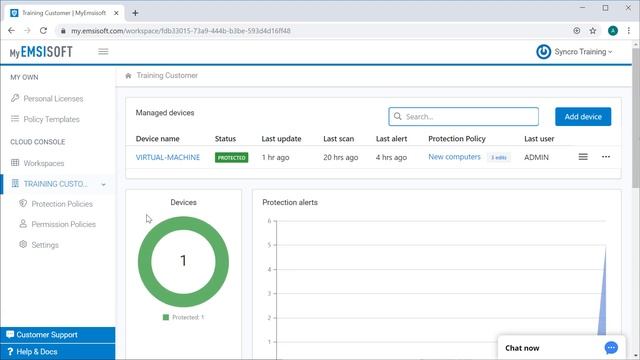Click the Chat now label
The width and height of the screenshot is (640, 360).
[x=522, y=348]
